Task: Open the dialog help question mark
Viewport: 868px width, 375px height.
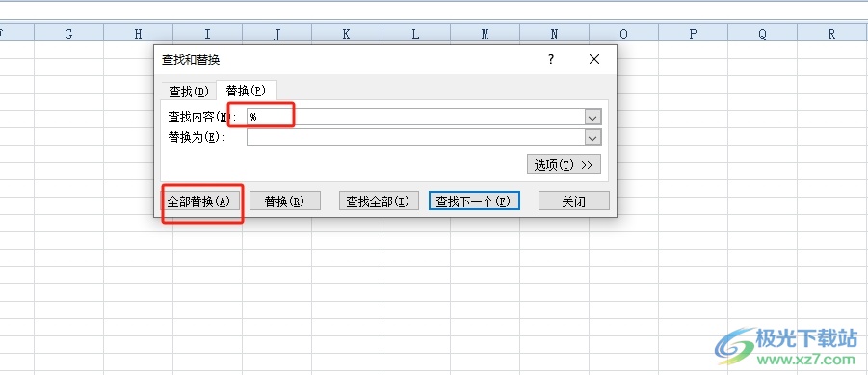Action: (x=551, y=59)
